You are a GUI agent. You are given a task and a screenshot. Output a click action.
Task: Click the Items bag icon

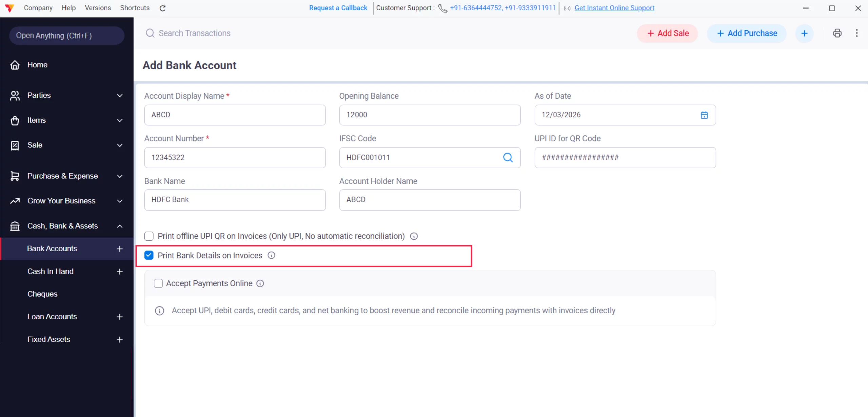(x=15, y=120)
